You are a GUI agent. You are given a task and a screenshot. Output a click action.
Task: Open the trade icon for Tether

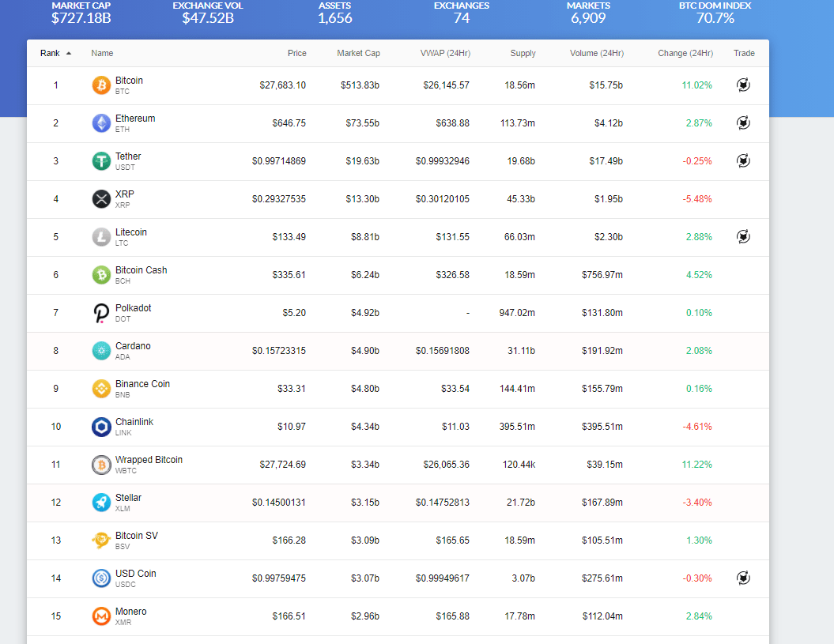pos(743,160)
